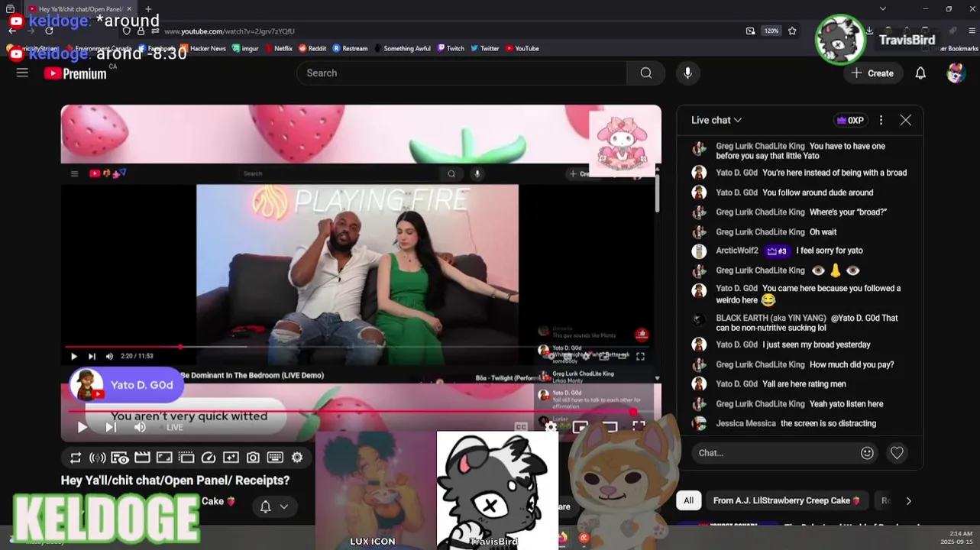Open the live chat three-dot options menu
This screenshot has width=980, height=550.
coord(881,120)
